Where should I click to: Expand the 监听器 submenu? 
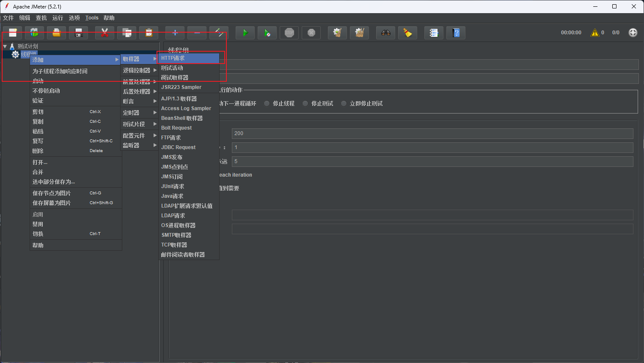(x=140, y=145)
